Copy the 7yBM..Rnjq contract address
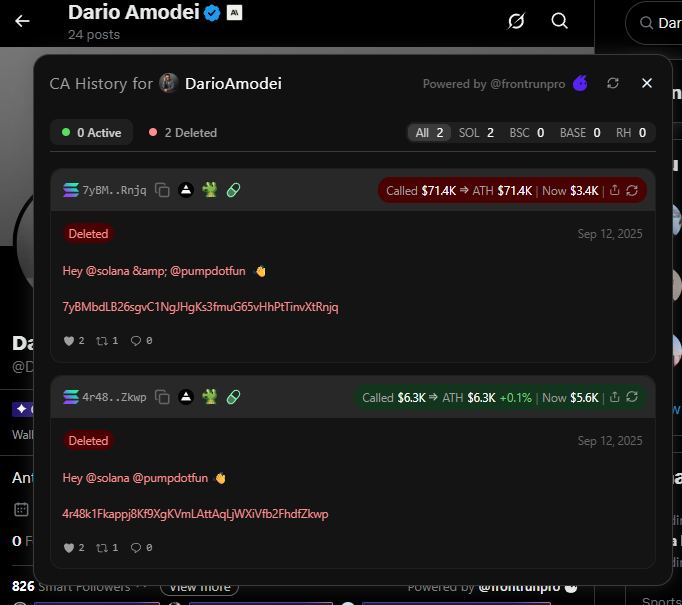This screenshot has height=605, width=682. pos(162,190)
